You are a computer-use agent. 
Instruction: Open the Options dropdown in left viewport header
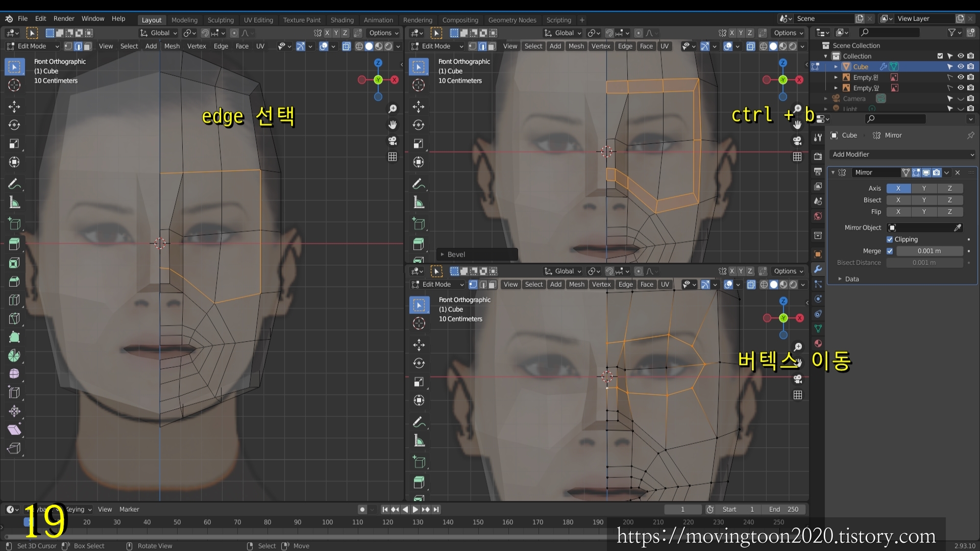384,33
